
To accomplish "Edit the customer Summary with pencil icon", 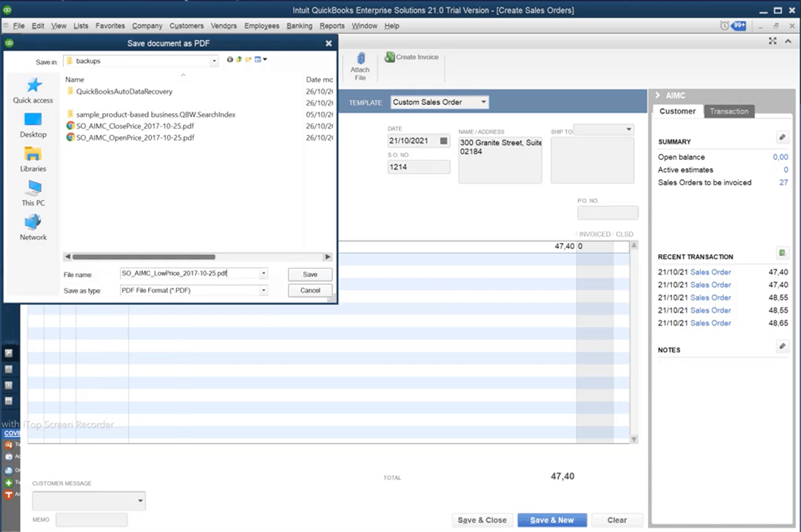I will [x=782, y=138].
